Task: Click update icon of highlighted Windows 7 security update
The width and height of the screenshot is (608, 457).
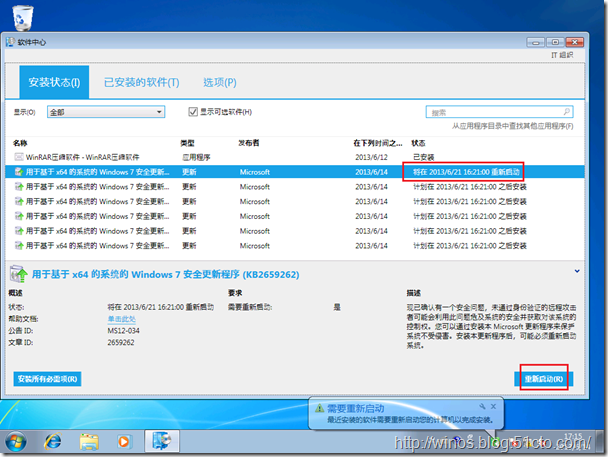Action: [19, 172]
